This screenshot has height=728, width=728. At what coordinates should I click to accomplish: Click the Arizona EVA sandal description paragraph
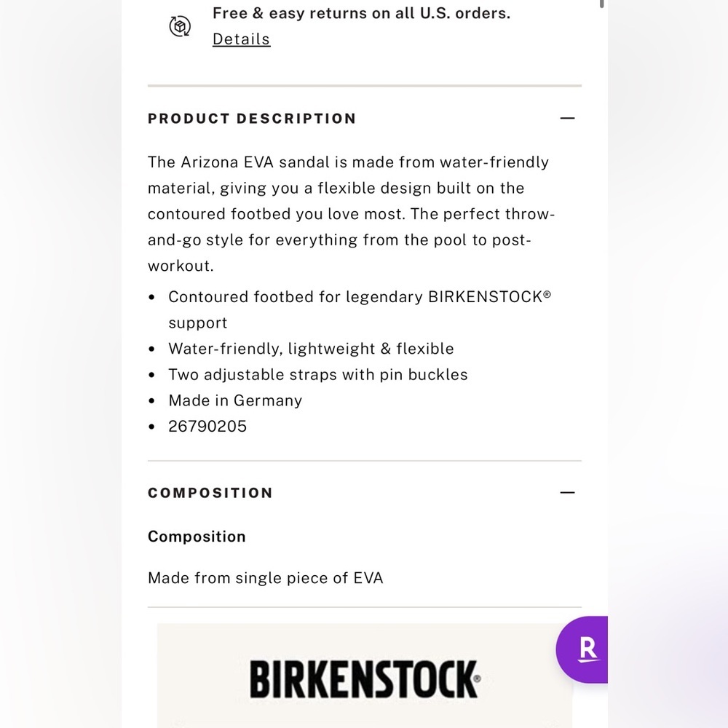[352, 214]
